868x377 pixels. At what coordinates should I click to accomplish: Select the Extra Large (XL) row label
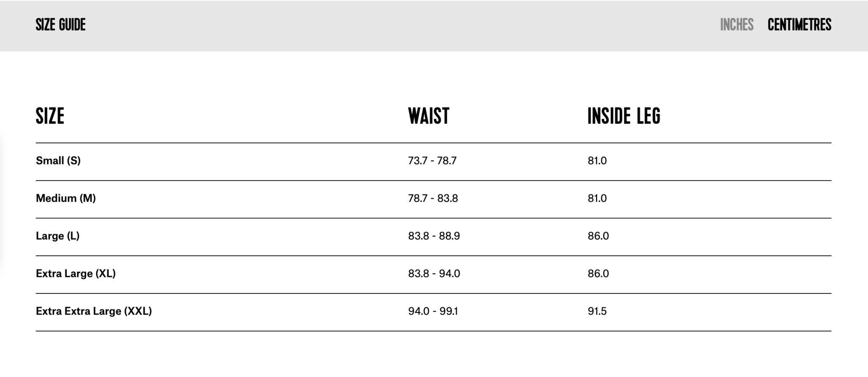click(x=76, y=274)
